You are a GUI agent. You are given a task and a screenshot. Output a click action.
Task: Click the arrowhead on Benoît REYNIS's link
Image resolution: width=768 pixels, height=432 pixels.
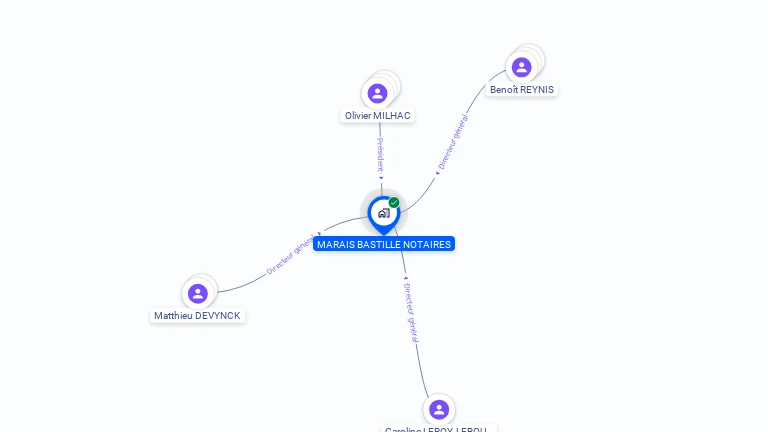437,173
